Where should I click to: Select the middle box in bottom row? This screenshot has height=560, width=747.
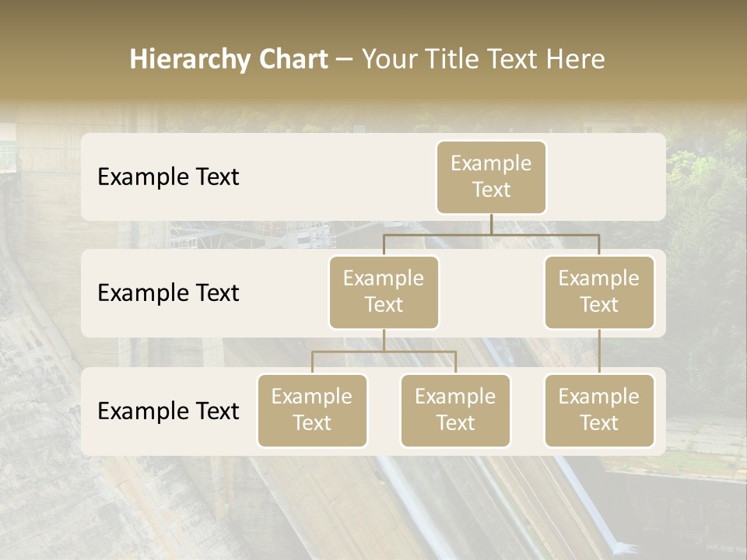[x=455, y=411]
